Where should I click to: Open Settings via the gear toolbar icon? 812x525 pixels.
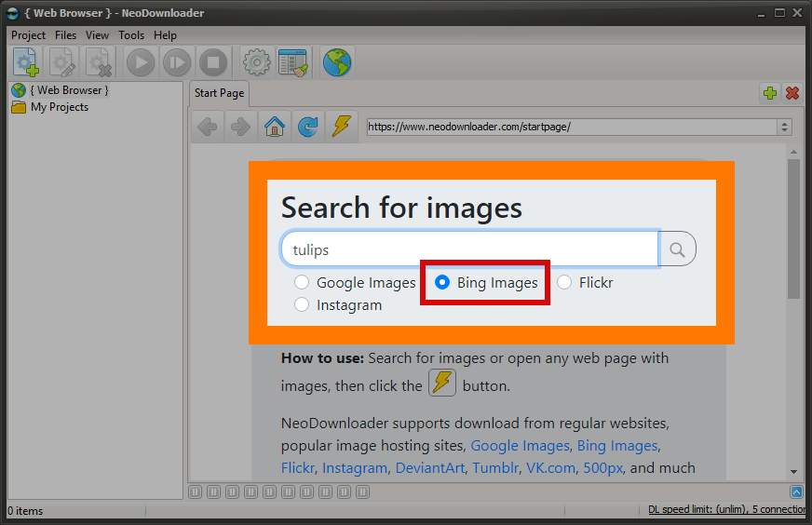point(256,62)
